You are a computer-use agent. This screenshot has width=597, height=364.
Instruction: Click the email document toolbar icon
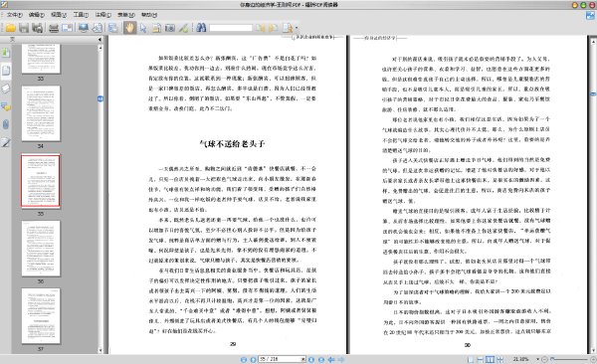click(68, 28)
